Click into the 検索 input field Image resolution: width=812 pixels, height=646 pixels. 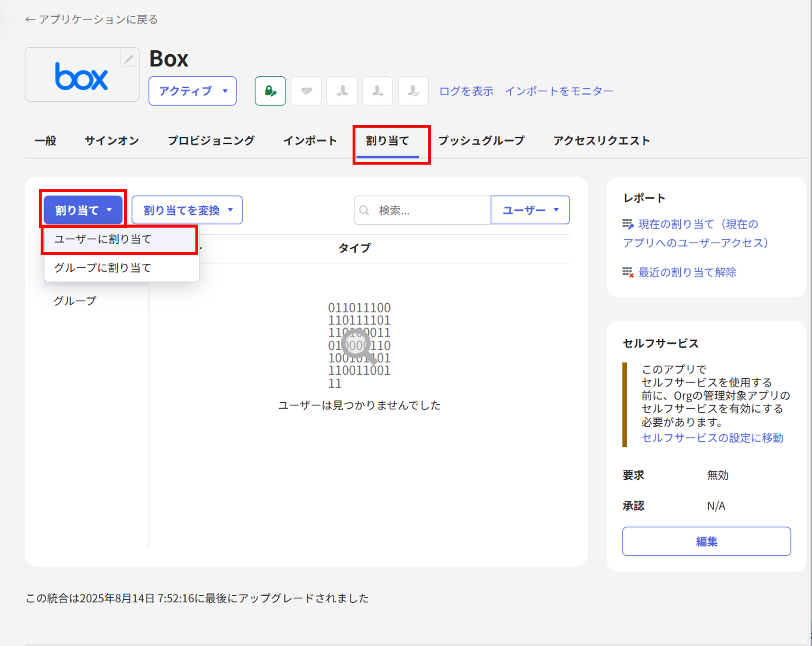click(x=431, y=211)
